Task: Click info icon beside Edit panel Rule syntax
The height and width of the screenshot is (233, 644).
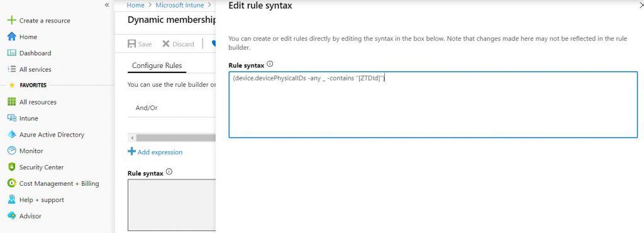Action: click(x=270, y=64)
